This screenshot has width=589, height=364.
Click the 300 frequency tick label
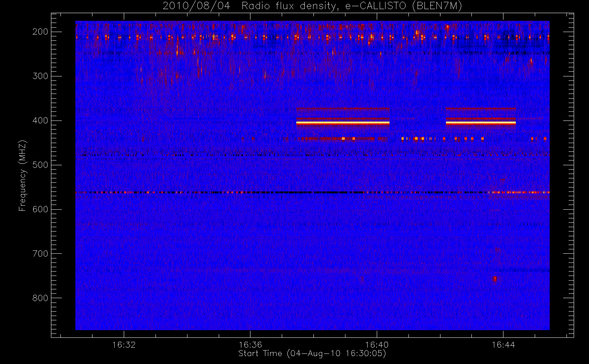click(x=40, y=76)
